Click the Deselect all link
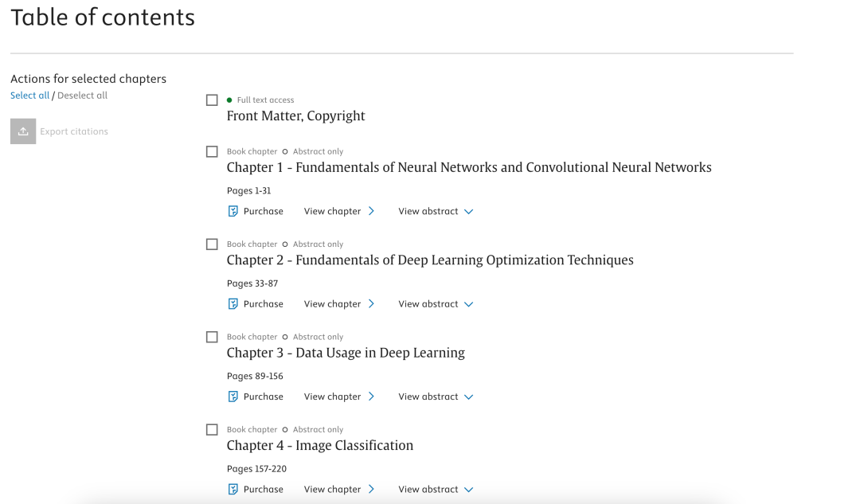 pos(82,96)
